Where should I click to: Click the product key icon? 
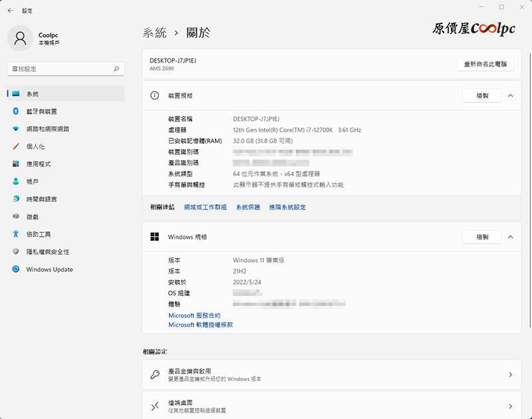click(x=155, y=374)
